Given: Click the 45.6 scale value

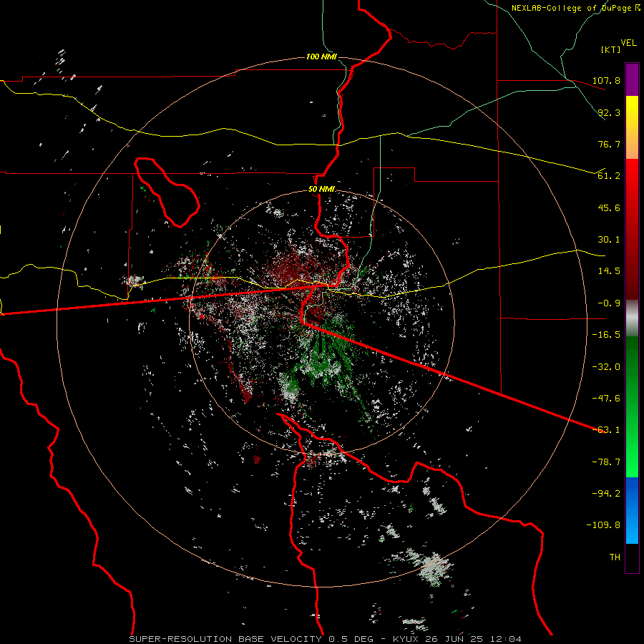Looking at the screenshot, I should pyautogui.click(x=609, y=208).
